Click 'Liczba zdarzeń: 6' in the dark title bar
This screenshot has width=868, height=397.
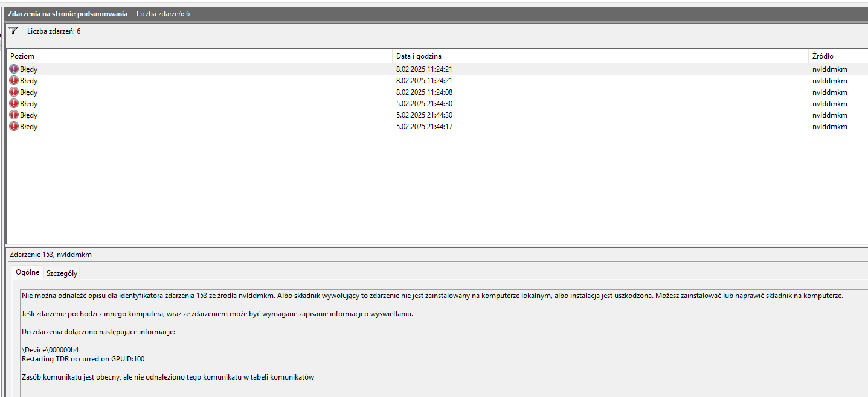pos(163,13)
